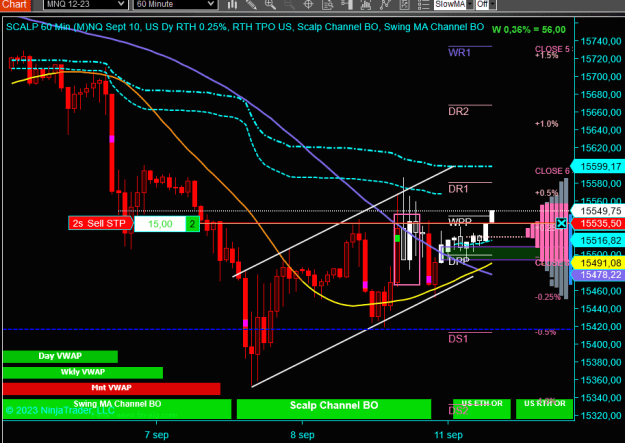
Task: Cancel the order with cyan X marker
Action: point(561,223)
